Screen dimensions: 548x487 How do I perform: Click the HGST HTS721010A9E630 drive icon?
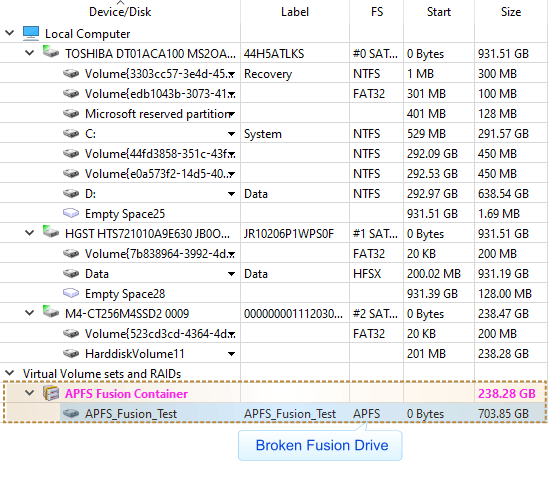click(x=51, y=232)
